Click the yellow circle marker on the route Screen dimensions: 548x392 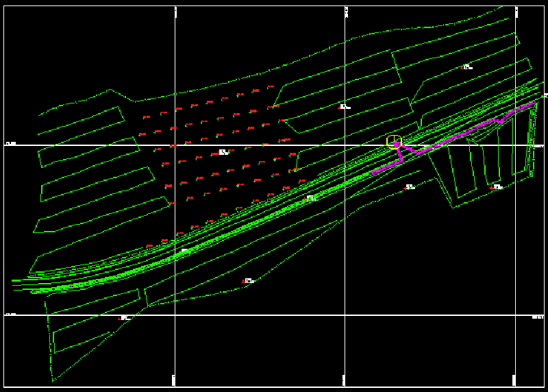[x=393, y=142]
